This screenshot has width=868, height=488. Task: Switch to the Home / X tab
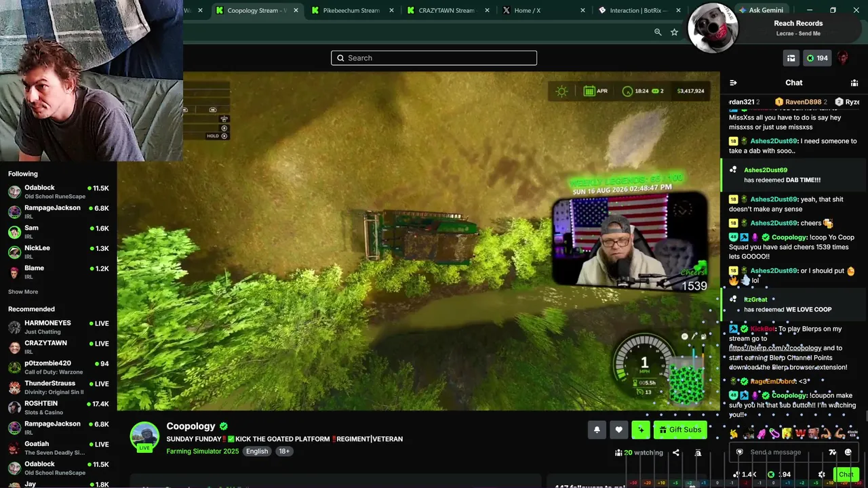pyautogui.click(x=545, y=10)
